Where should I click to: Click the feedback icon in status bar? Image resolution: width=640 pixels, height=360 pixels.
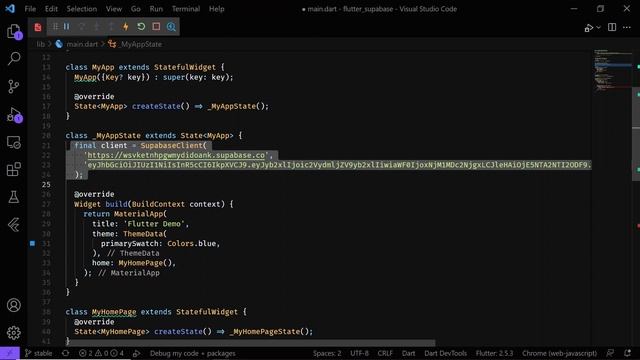610,353
